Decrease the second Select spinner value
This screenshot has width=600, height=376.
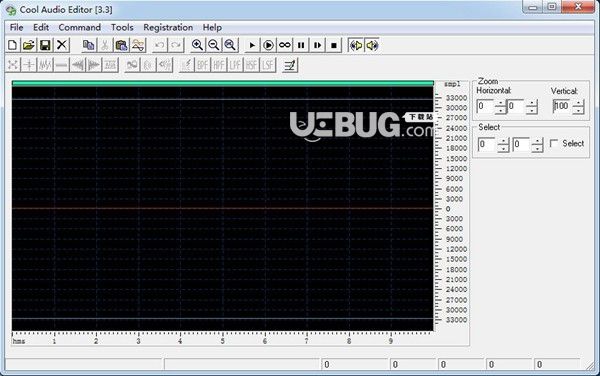point(537,148)
